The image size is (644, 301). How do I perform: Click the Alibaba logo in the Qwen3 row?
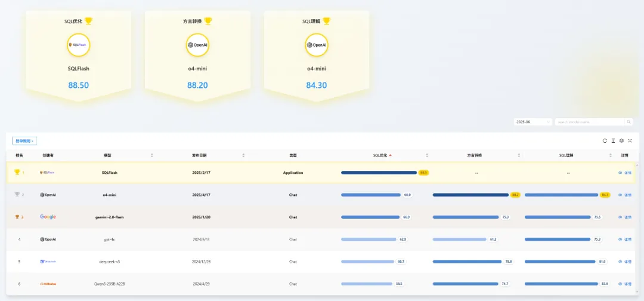click(48, 284)
